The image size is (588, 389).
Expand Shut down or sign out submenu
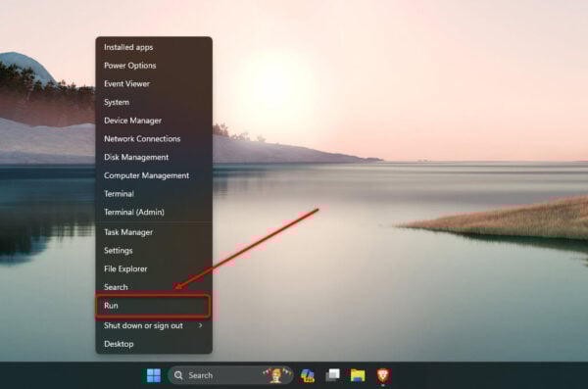pos(154,325)
